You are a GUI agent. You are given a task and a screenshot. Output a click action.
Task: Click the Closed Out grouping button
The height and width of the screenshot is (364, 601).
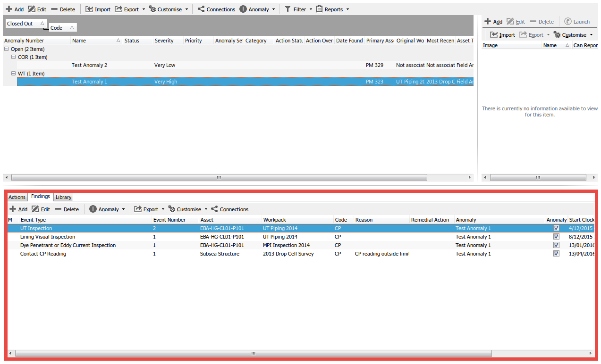coord(26,24)
